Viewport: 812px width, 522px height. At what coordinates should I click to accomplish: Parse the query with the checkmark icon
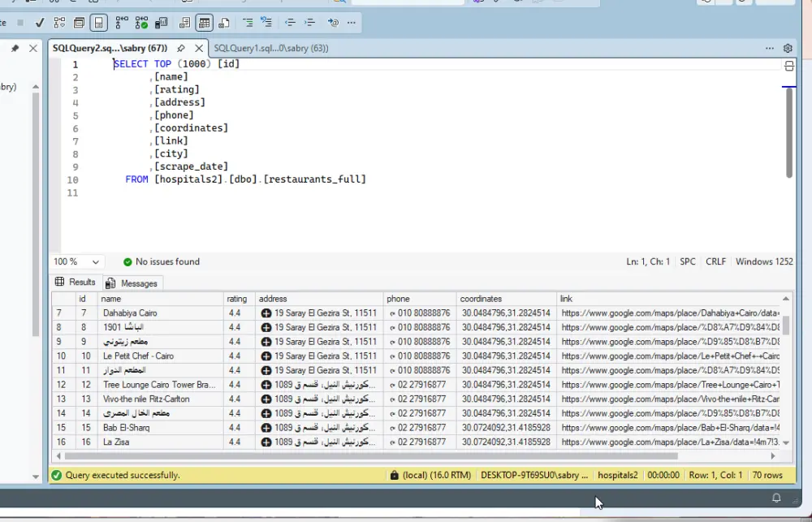click(39, 23)
